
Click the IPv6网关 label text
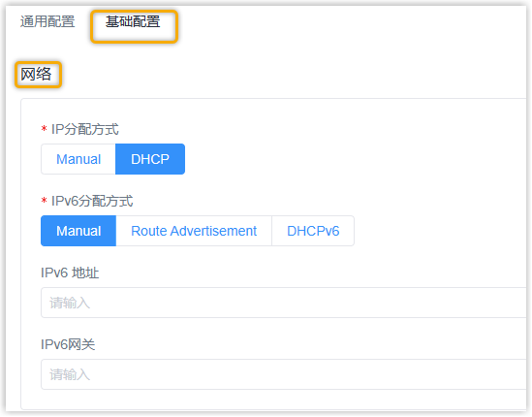pyautogui.click(x=68, y=344)
